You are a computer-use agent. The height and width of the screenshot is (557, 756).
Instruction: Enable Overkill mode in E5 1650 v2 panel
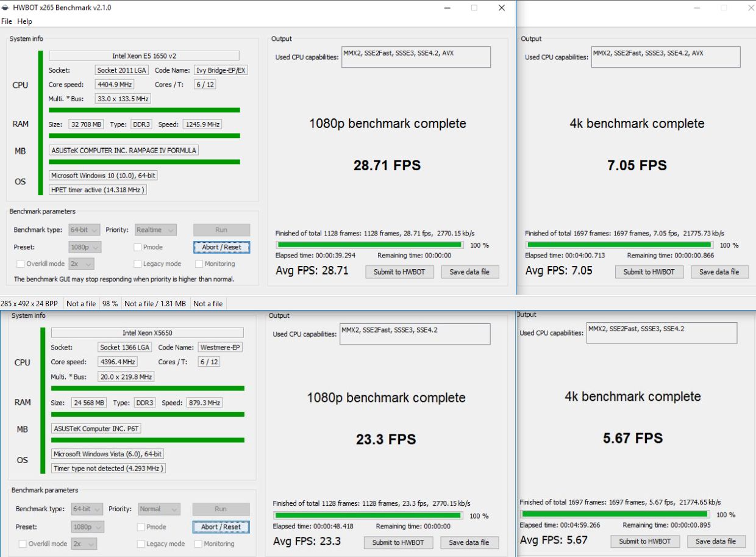click(x=20, y=264)
